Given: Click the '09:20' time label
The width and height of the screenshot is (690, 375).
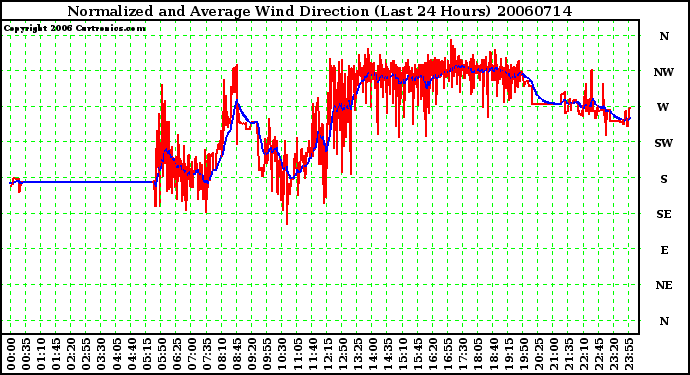Looking at the screenshot, I should 252,354.
